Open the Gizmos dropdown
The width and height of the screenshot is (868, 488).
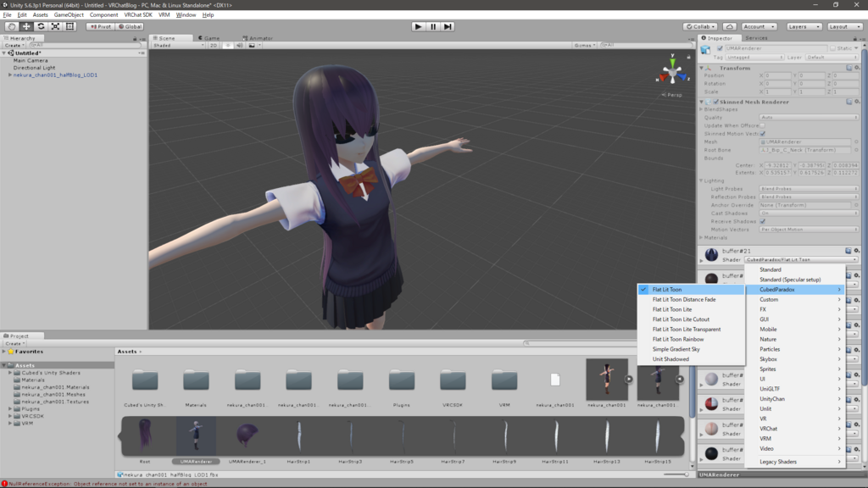(x=585, y=46)
